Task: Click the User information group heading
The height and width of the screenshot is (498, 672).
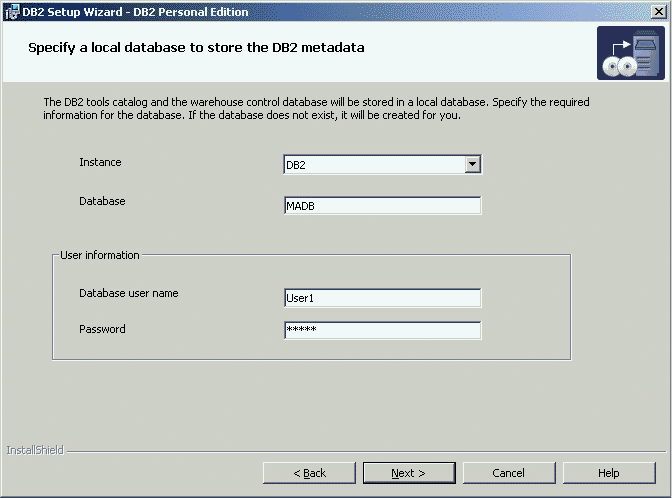Action: click(x=100, y=255)
